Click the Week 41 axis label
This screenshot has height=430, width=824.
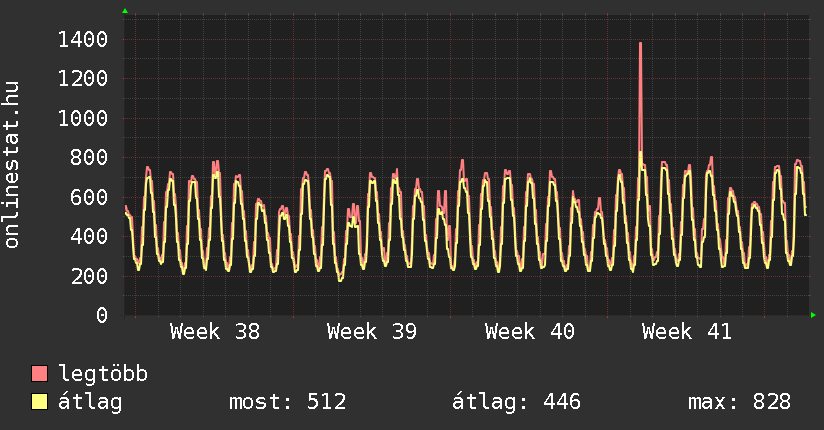click(x=686, y=332)
